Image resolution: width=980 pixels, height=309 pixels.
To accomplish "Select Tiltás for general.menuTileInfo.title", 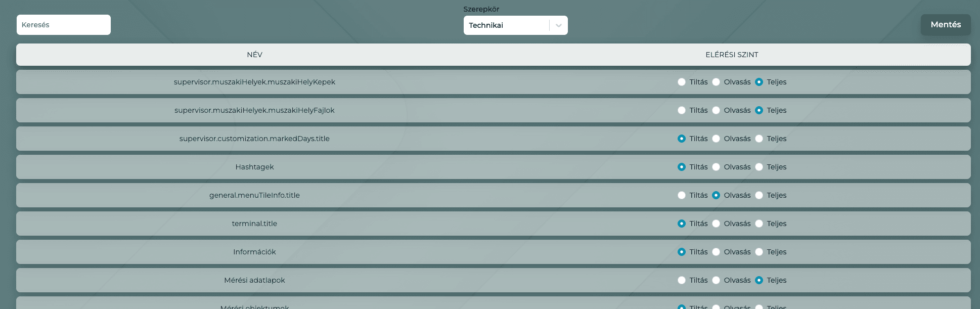I will (x=682, y=195).
